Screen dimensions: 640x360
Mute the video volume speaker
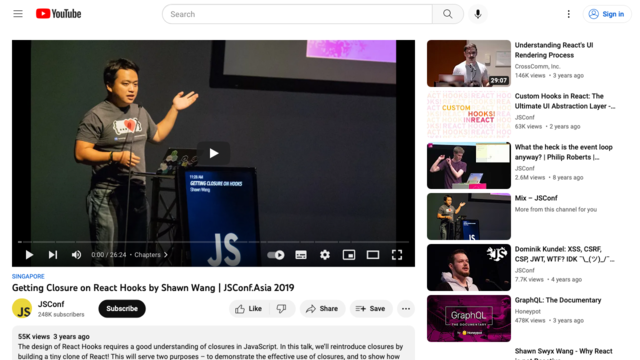point(76,255)
